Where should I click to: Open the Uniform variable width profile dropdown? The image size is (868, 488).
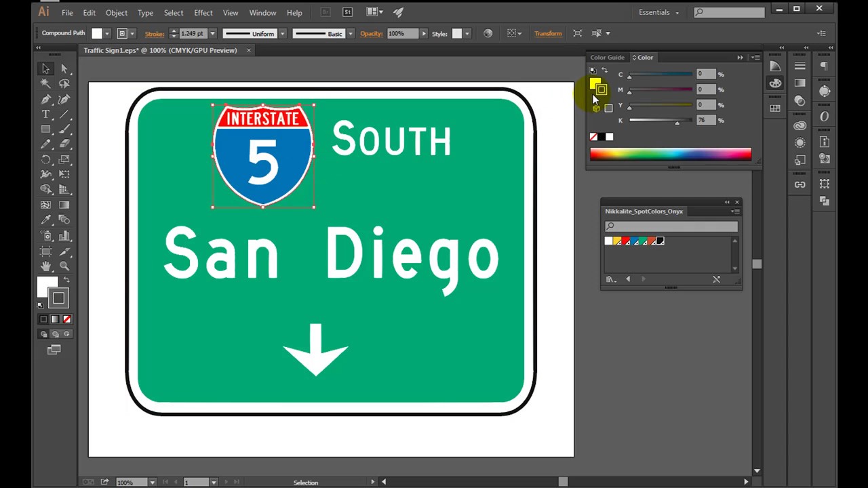click(282, 33)
